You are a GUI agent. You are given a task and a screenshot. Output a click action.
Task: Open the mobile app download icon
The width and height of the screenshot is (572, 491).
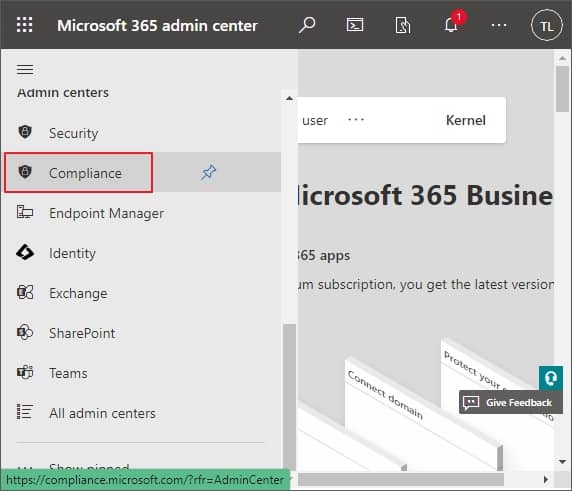(403, 26)
